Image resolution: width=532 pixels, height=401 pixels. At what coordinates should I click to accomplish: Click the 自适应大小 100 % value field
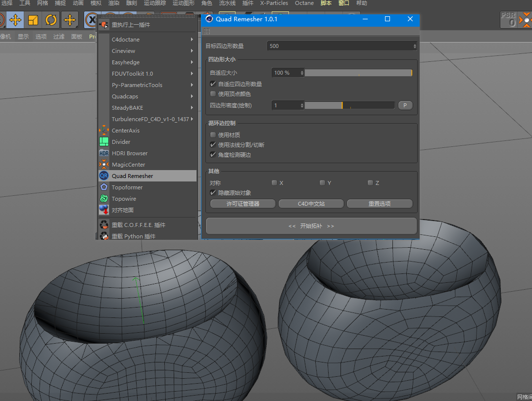288,73
